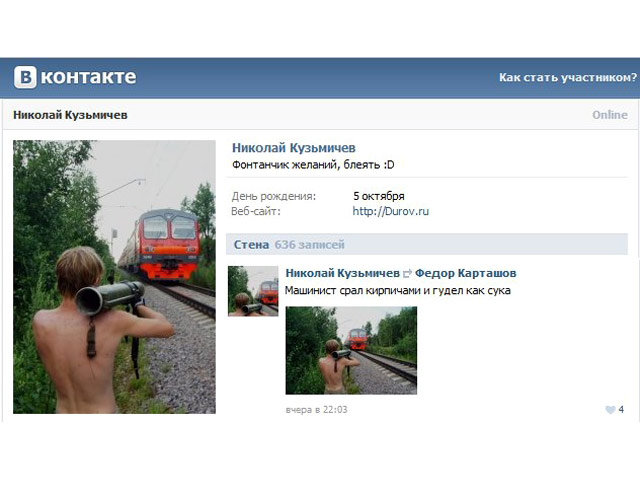This screenshot has width=640, height=480.
Task: Open post author Николай Кузьмичев link
Action: [342, 273]
